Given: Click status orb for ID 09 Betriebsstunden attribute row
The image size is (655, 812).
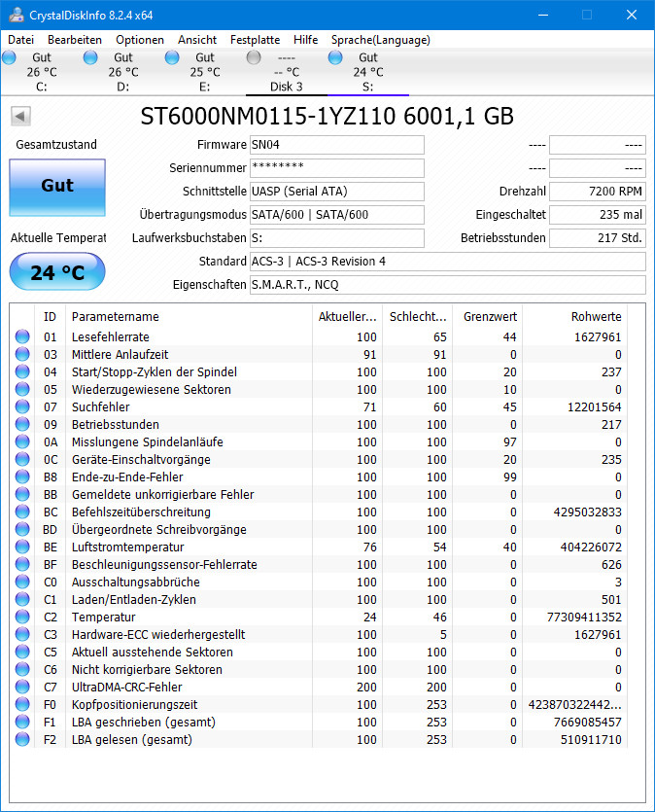Looking at the screenshot, I should tap(22, 424).
